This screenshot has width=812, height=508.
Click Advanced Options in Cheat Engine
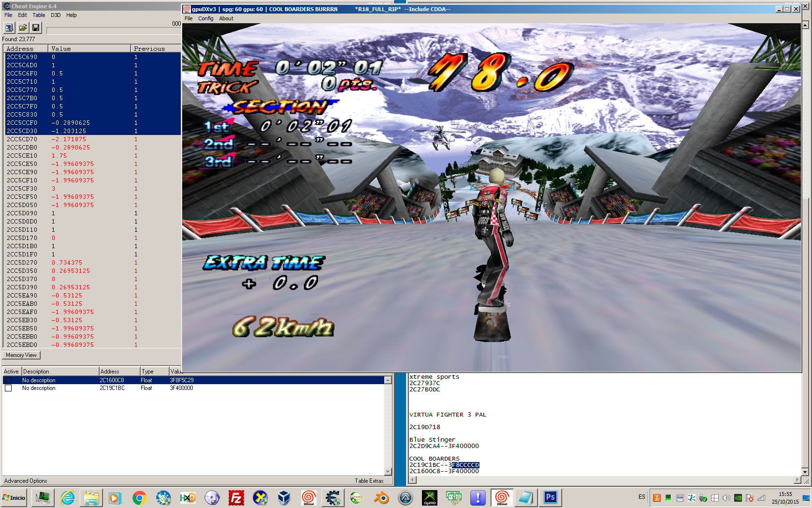(26, 481)
